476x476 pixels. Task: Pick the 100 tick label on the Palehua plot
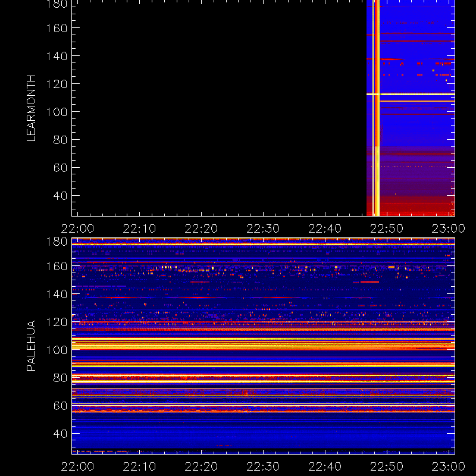[x=57, y=350]
